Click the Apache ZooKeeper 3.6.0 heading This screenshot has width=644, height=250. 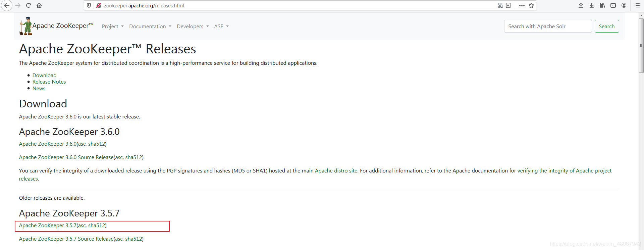pos(69,132)
